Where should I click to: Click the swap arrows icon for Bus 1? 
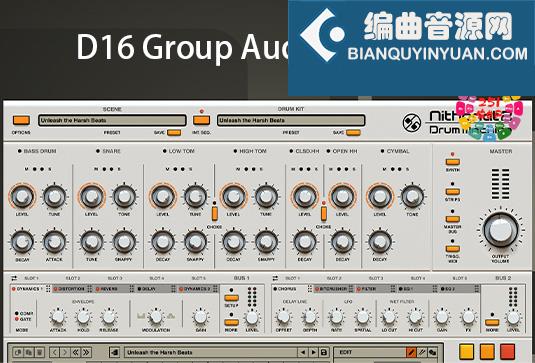(x=14, y=278)
